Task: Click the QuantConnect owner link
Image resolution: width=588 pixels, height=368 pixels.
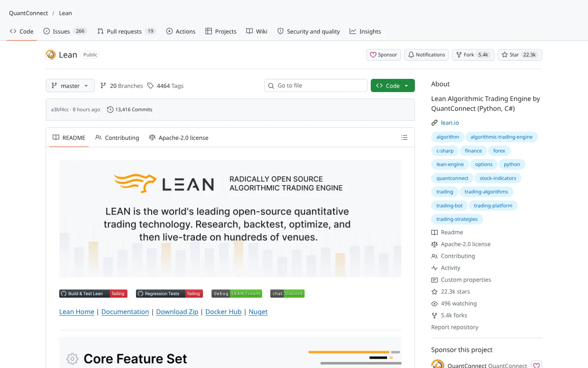Action: coord(29,13)
